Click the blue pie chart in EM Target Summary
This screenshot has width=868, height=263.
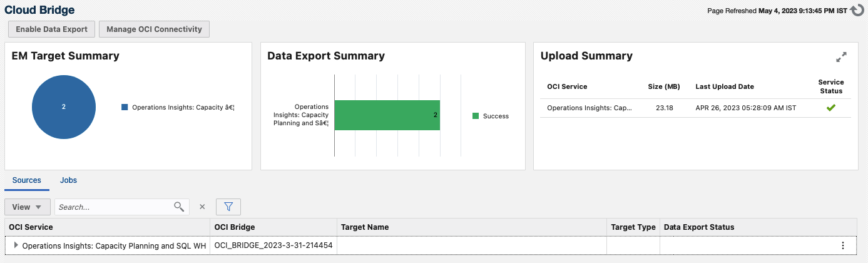coord(63,107)
